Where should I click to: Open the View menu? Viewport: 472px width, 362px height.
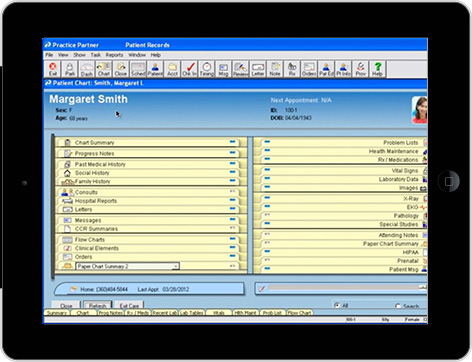click(63, 55)
